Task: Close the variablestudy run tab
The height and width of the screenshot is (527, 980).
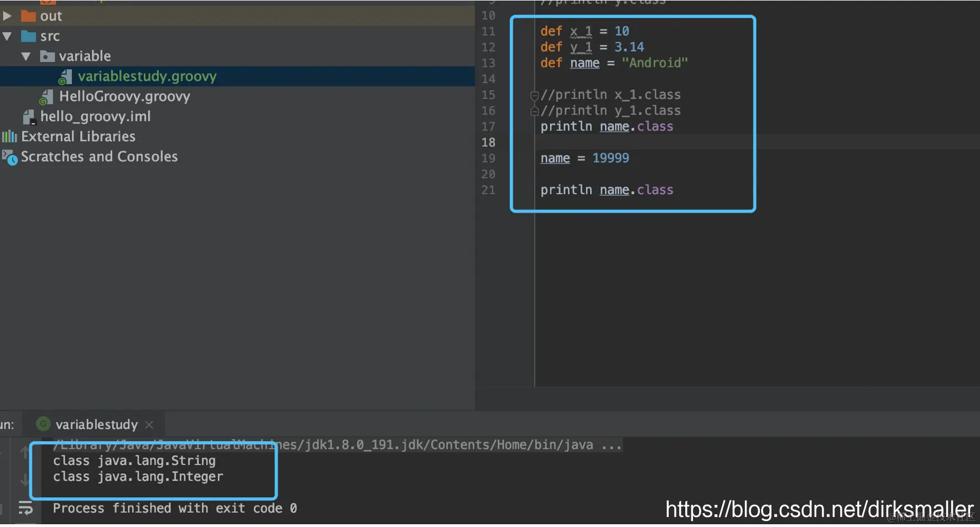Action: [149, 425]
